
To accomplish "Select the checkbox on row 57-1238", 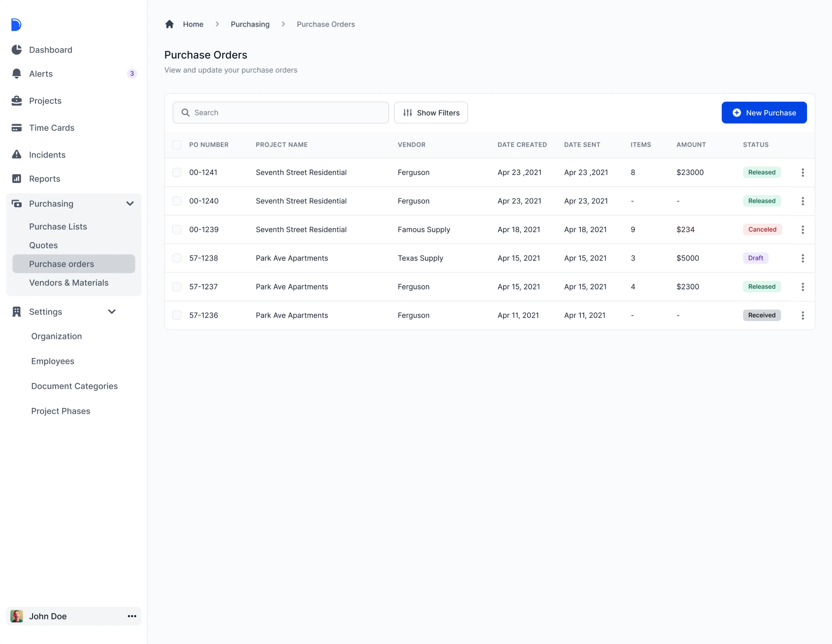I will point(177,258).
